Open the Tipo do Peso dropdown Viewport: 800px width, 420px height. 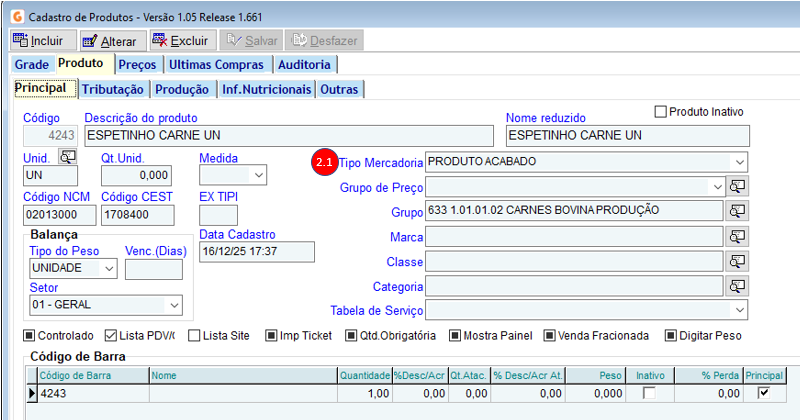point(108,269)
